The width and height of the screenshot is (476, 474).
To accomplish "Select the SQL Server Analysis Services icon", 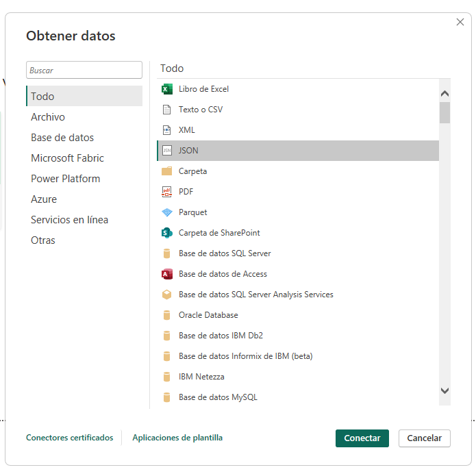I will tap(166, 295).
